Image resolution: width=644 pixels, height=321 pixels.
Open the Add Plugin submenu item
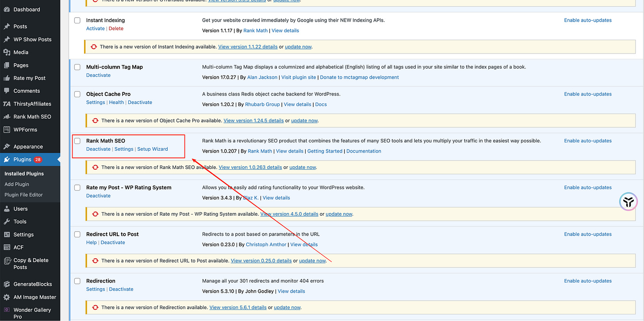(17, 184)
